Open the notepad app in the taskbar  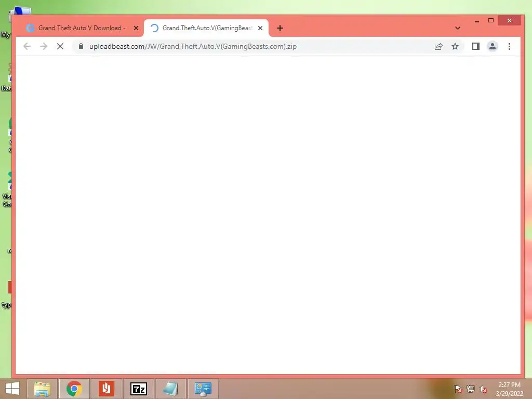170,389
